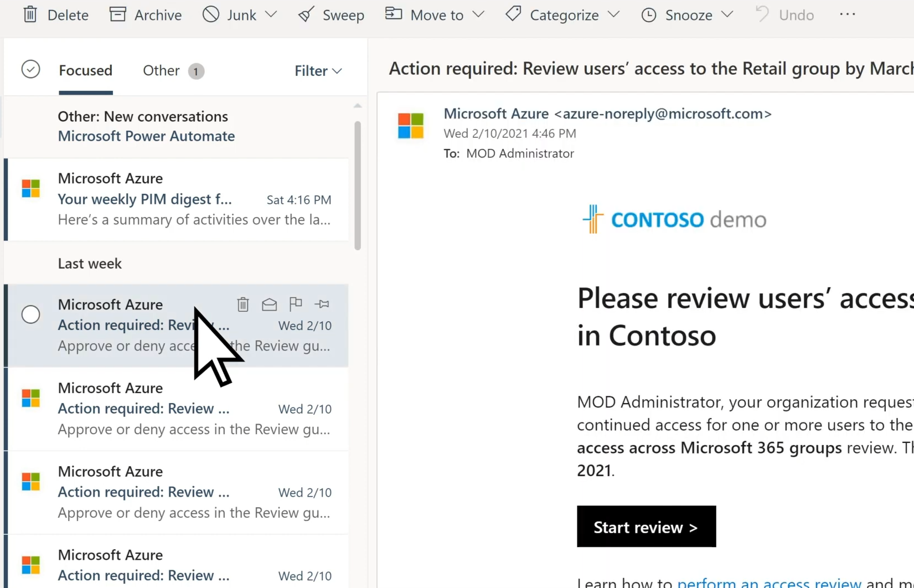Click the Contoso demo logo in email body
Image resolution: width=914 pixels, height=588 pixels.
(x=674, y=219)
